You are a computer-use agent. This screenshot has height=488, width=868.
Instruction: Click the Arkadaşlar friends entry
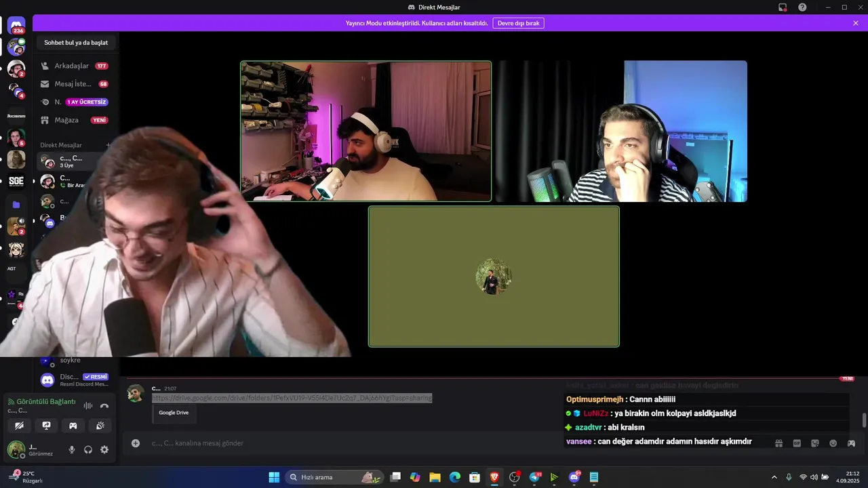(x=76, y=66)
